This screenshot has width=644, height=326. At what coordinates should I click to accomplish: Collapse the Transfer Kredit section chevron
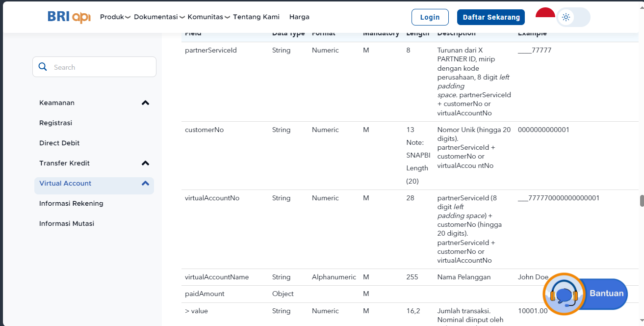[x=145, y=163]
